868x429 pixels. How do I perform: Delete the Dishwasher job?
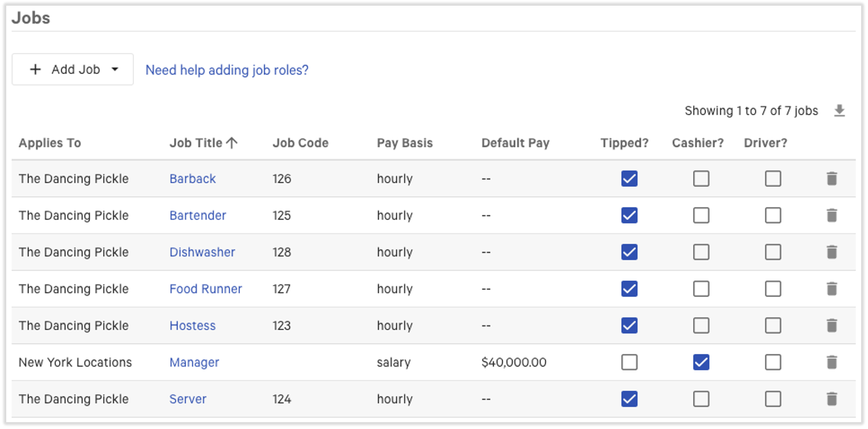click(832, 252)
